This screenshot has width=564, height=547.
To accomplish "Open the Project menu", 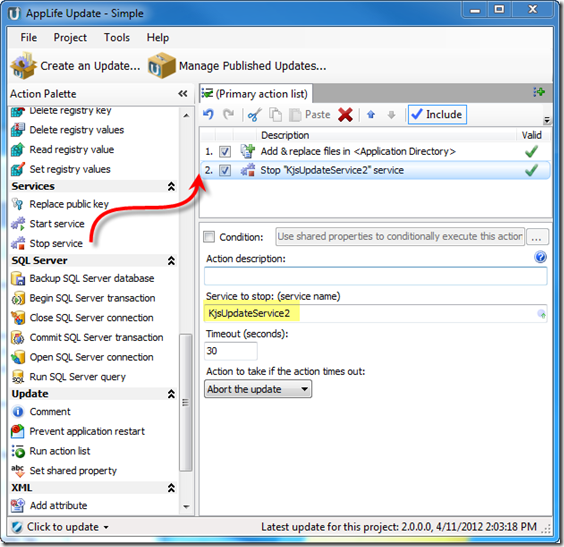I will [70, 37].
